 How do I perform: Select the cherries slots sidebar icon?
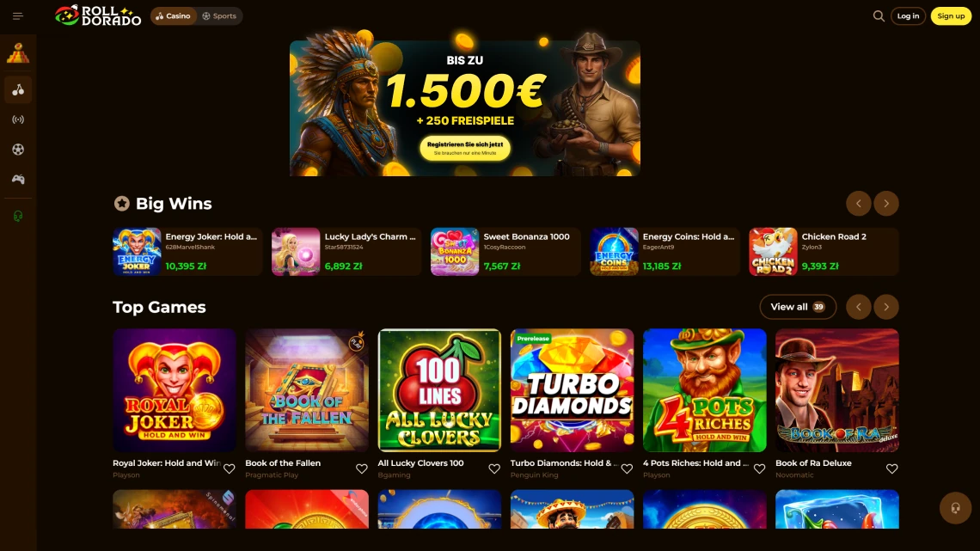18,90
